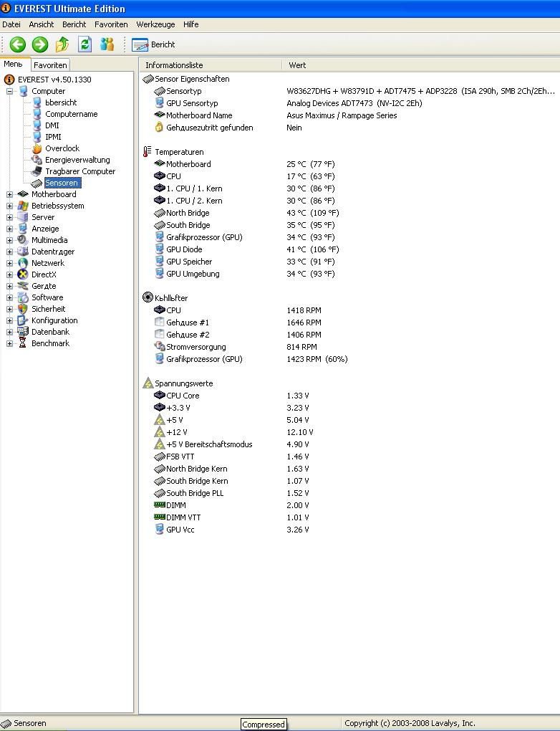Select the Overclock flame icon in the tree

[37, 149]
